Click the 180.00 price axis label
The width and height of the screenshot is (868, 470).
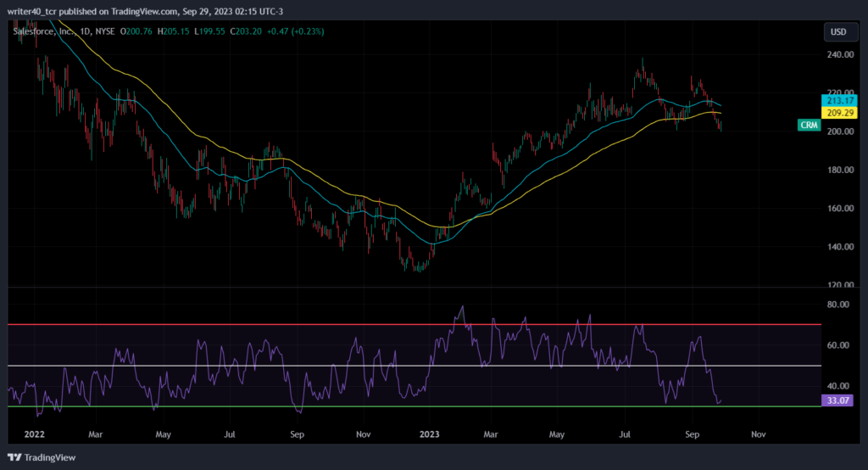tap(840, 170)
